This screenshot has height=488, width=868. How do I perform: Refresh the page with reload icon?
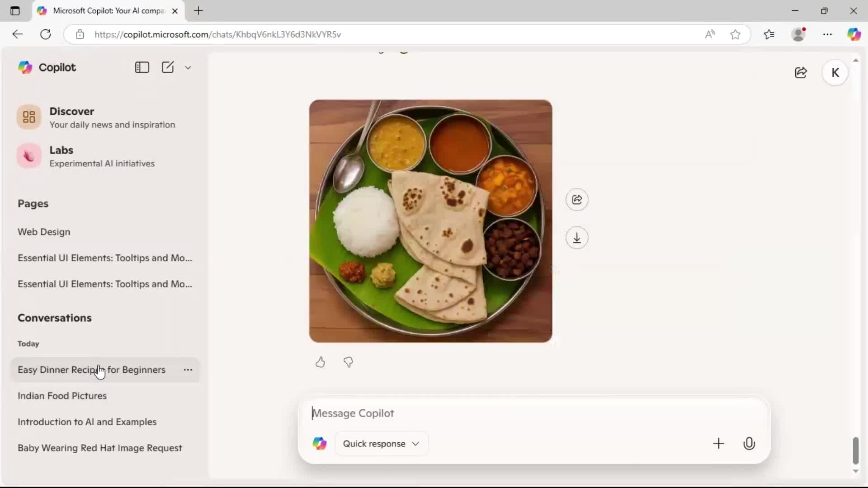point(46,34)
